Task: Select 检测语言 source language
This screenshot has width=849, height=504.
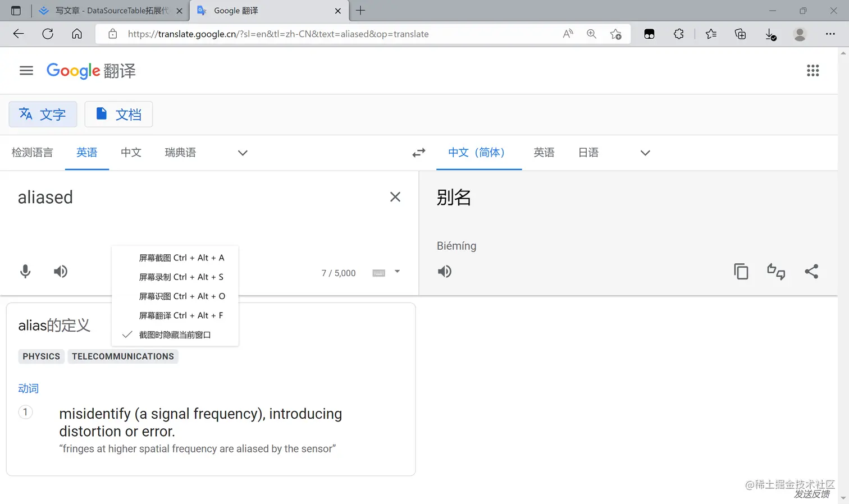Action: [x=33, y=153]
